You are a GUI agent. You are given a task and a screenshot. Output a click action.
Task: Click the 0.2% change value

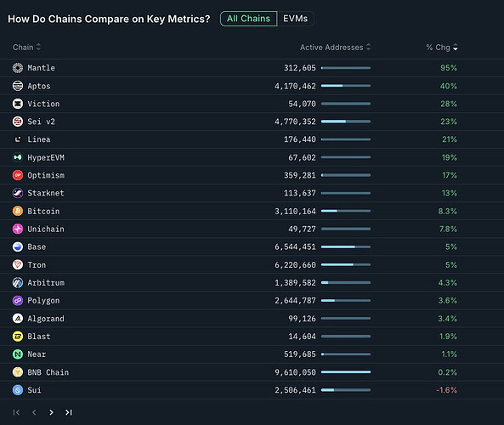pyautogui.click(x=447, y=372)
